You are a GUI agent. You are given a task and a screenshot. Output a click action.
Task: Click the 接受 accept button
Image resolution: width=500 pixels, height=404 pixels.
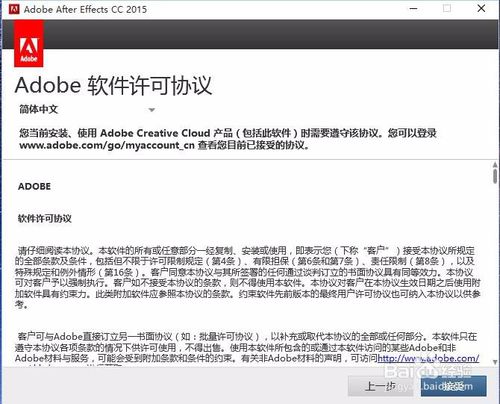pyautogui.click(x=453, y=386)
